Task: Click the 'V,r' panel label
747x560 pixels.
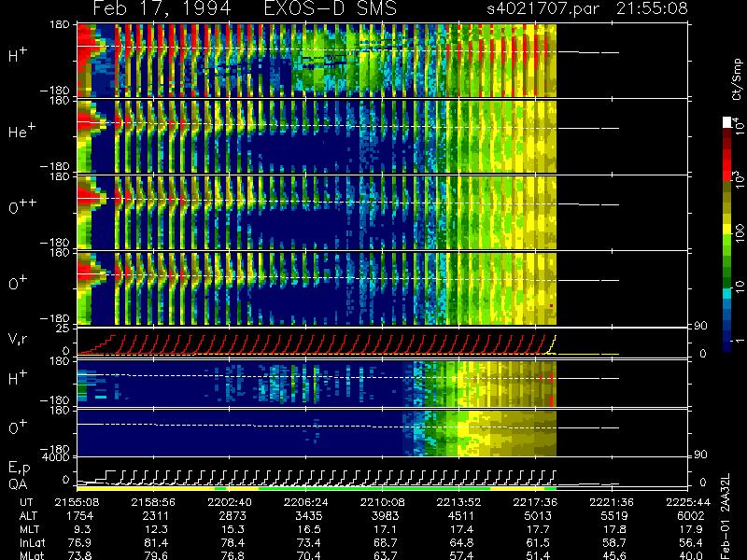Action: point(18,340)
